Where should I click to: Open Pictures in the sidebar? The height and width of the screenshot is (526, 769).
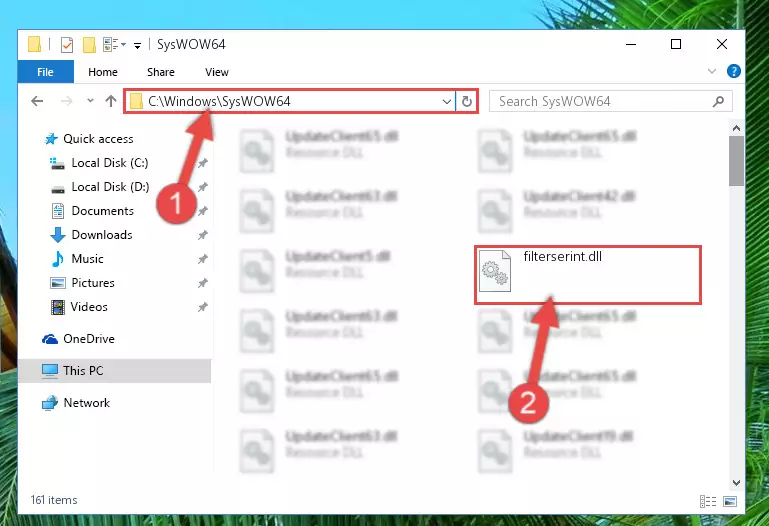(93, 283)
